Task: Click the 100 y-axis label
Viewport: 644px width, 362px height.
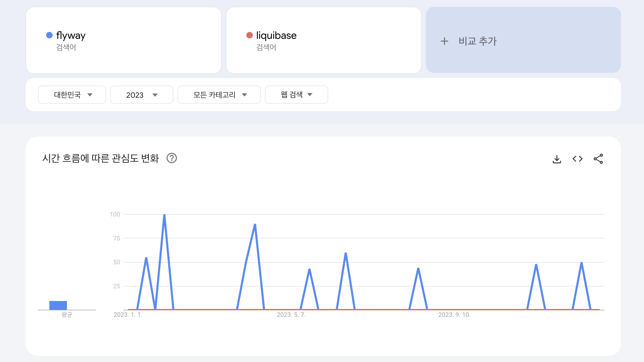Action: (115, 214)
